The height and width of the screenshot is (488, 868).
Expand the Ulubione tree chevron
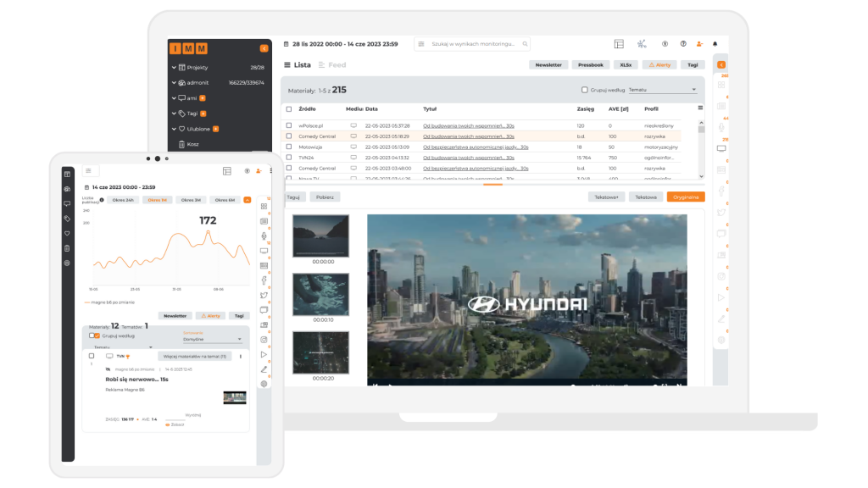point(174,129)
